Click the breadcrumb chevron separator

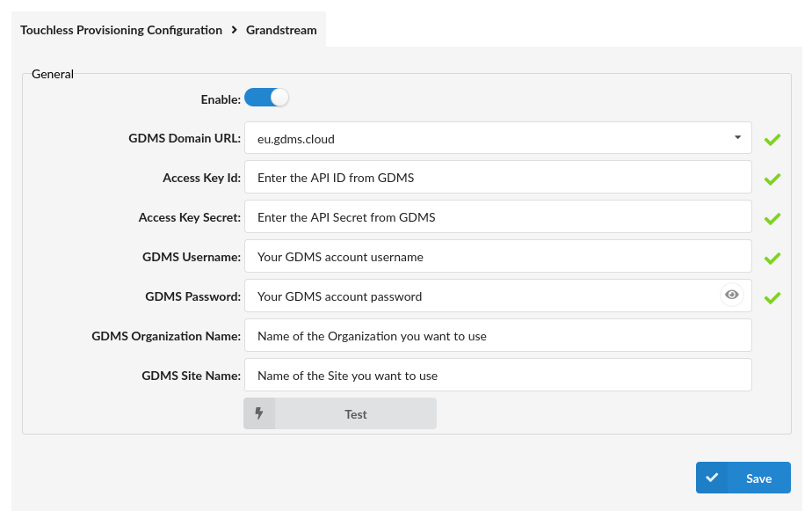pyautogui.click(x=234, y=30)
